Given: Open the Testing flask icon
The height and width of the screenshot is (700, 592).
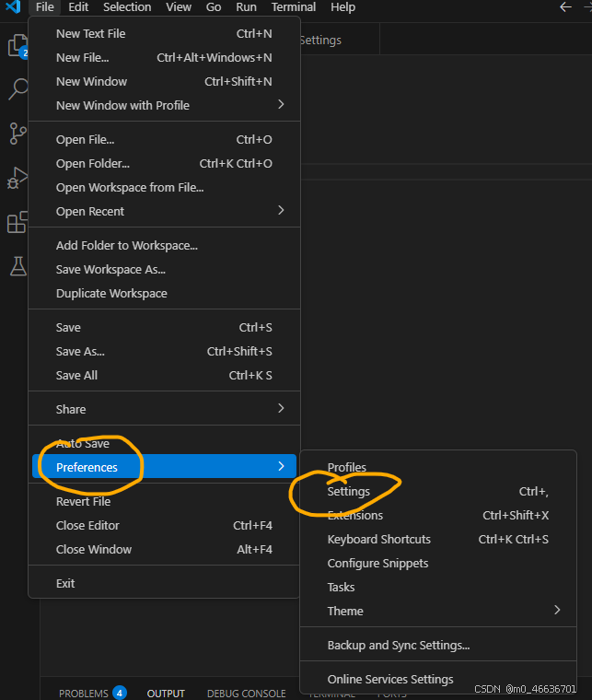Looking at the screenshot, I should pyautogui.click(x=17, y=266).
